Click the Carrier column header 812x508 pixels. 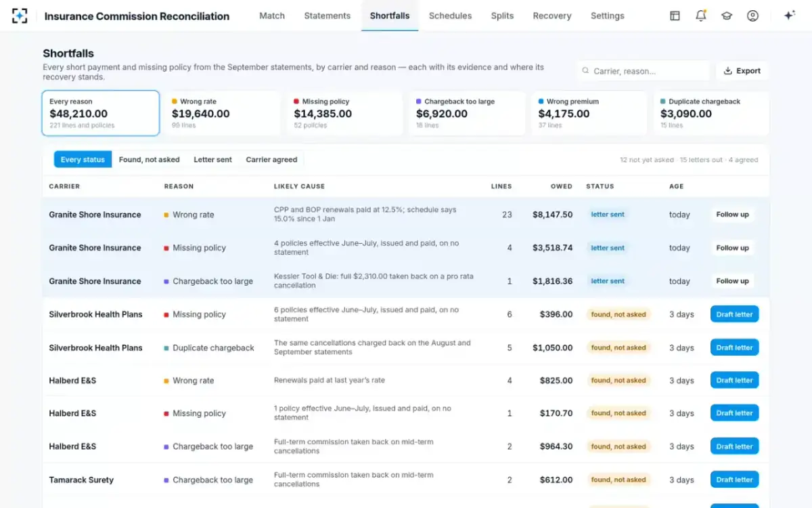64,186
